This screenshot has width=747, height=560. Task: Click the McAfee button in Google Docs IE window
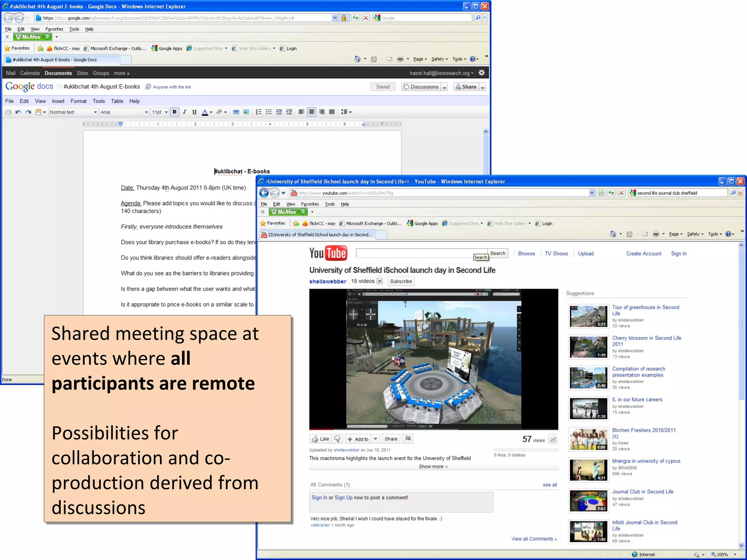click(33, 37)
